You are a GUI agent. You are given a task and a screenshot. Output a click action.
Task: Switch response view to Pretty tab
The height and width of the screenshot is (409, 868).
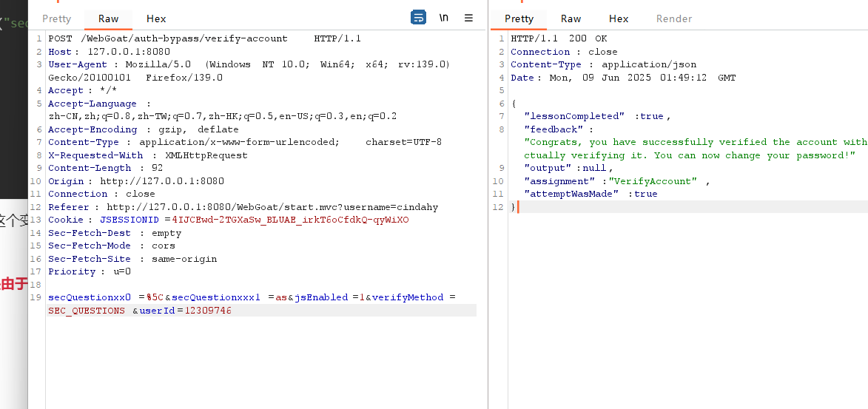pos(519,18)
